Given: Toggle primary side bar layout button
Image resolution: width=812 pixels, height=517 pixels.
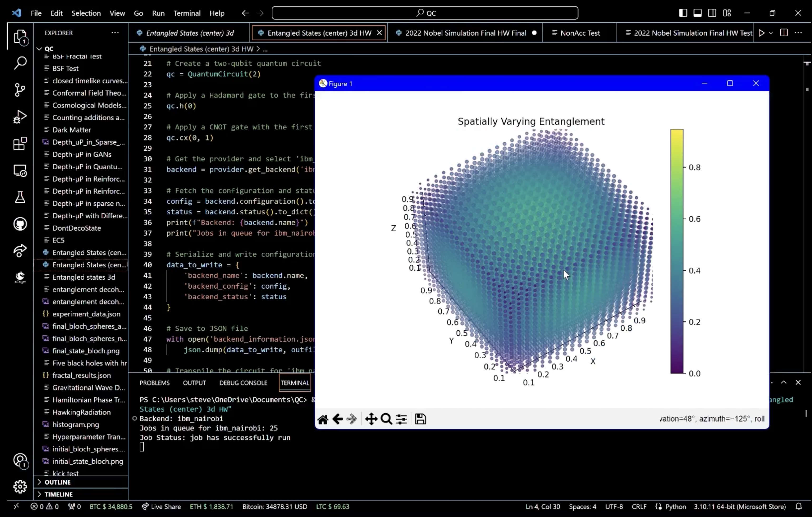Looking at the screenshot, I should click(x=683, y=13).
